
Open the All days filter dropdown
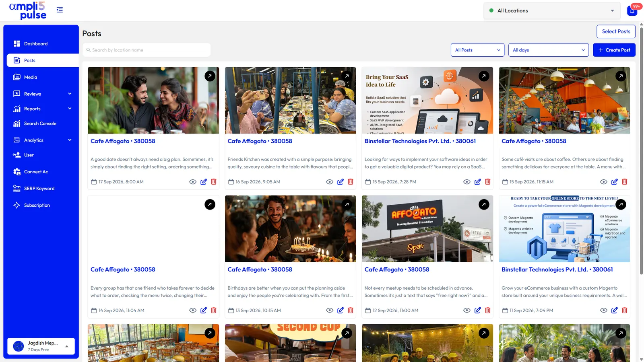(549, 50)
